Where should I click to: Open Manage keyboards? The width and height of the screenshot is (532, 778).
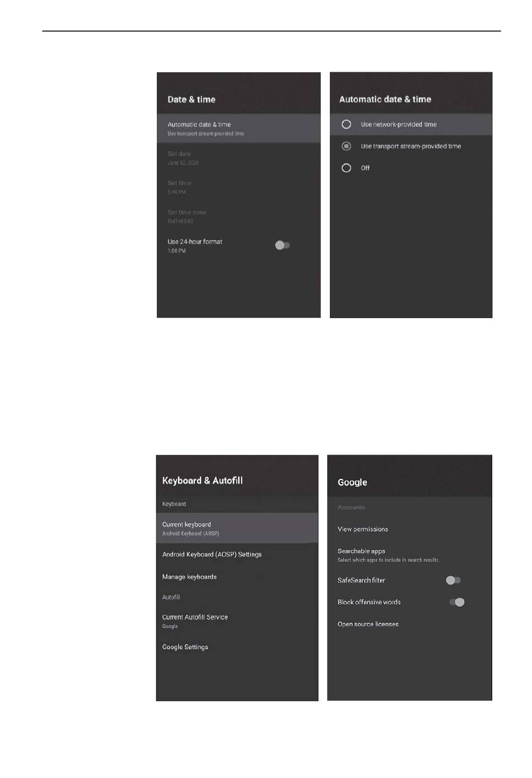[237, 577]
